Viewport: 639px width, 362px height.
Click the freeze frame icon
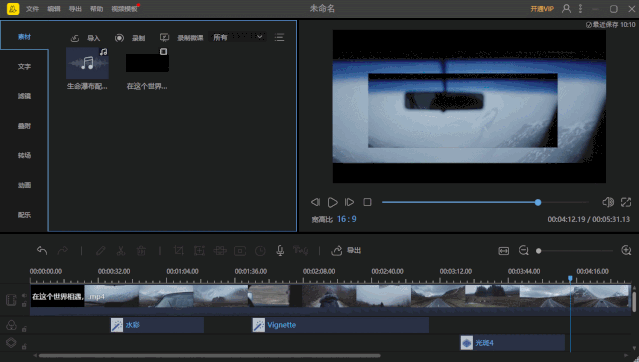point(240,251)
